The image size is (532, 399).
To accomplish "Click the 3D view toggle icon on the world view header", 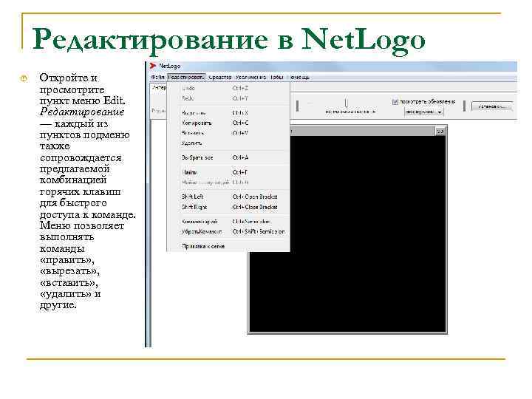I will pos(440,132).
